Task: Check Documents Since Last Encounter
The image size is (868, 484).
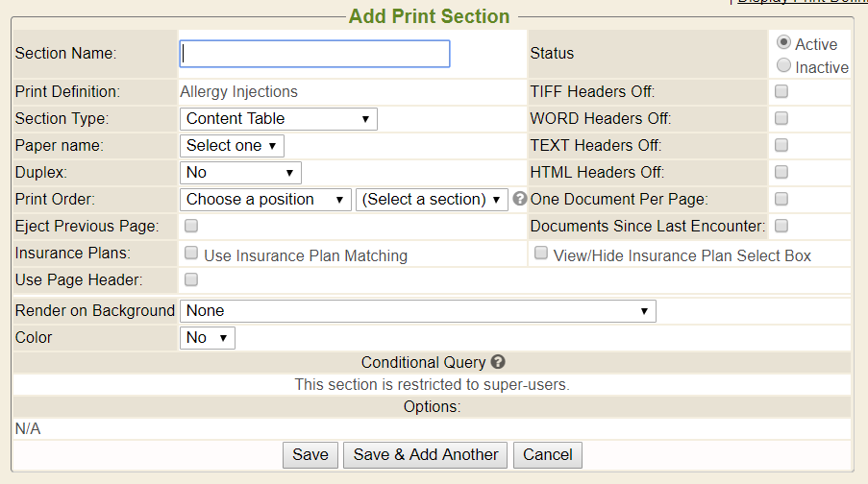Action: (781, 226)
